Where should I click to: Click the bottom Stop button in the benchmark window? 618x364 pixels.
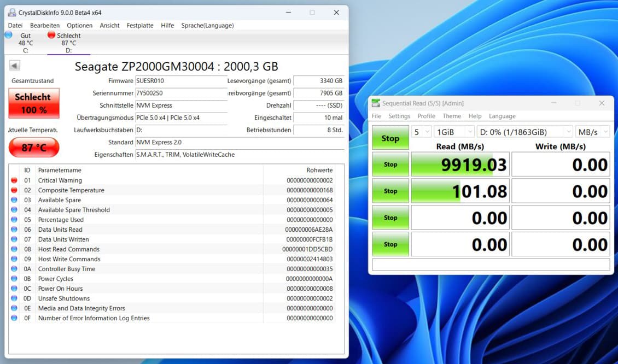pyautogui.click(x=390, y=244)
